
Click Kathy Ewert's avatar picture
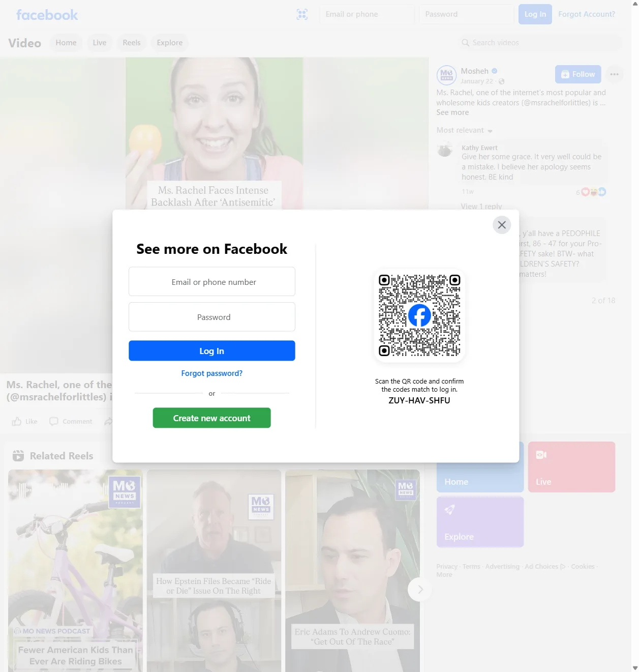click(x=445, y=150)
